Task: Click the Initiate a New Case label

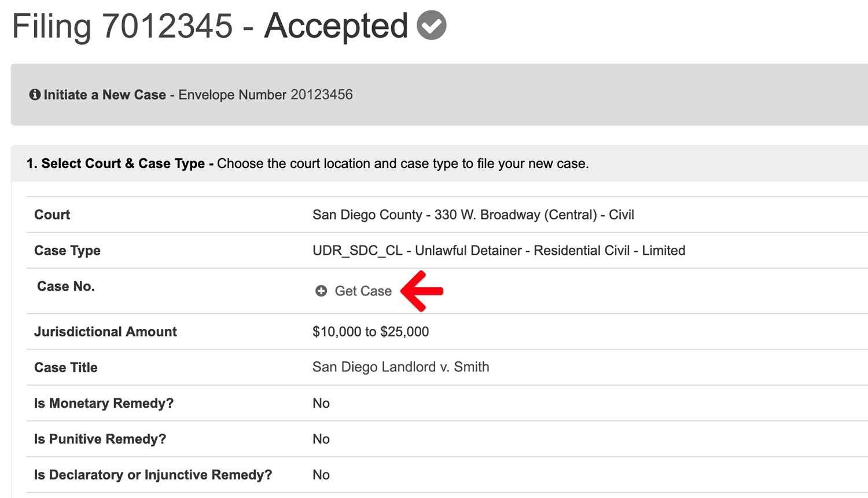Action: click(105, 94)
